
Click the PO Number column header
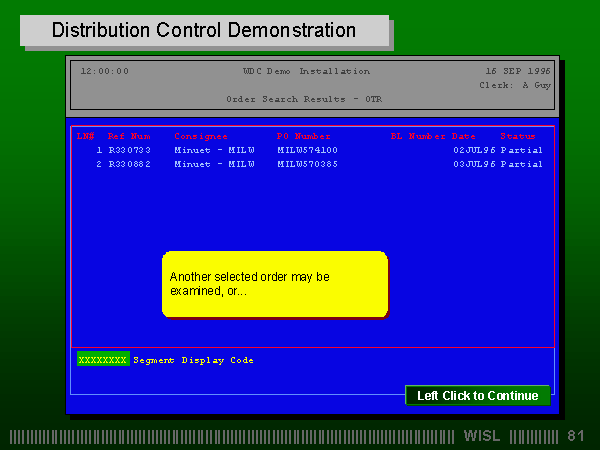point(303,136)
